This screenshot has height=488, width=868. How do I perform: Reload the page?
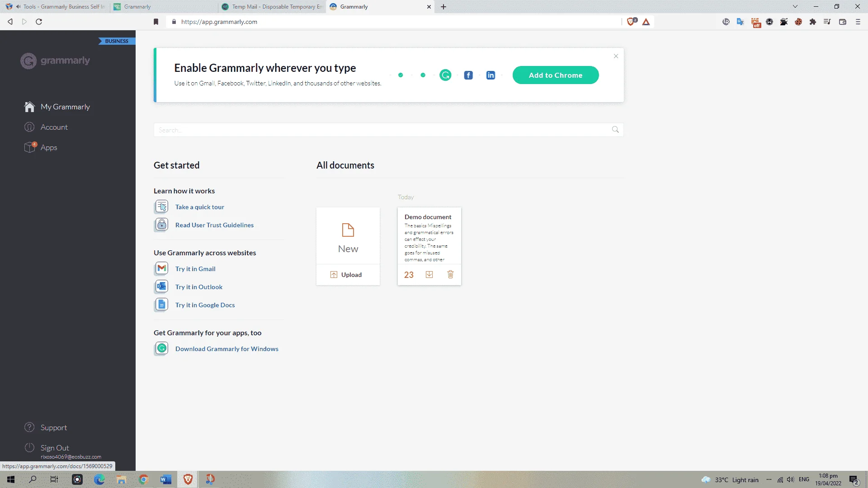tap(39, 22)
